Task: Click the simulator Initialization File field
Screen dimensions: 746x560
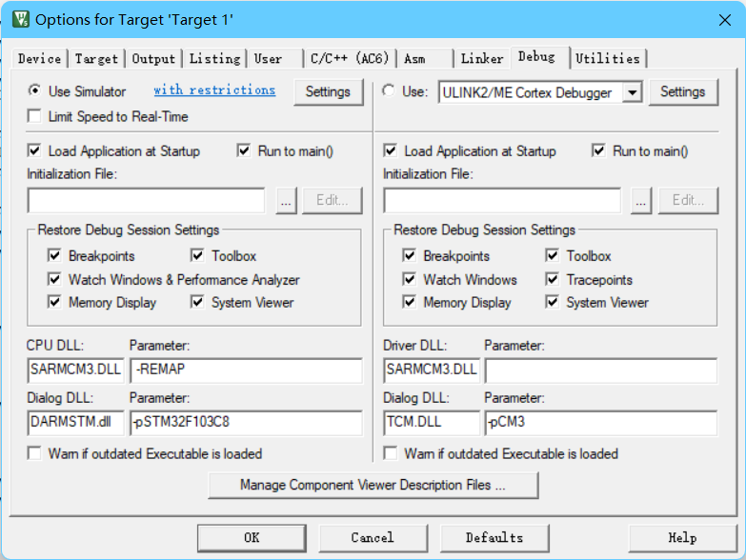Action: point(146,201)
